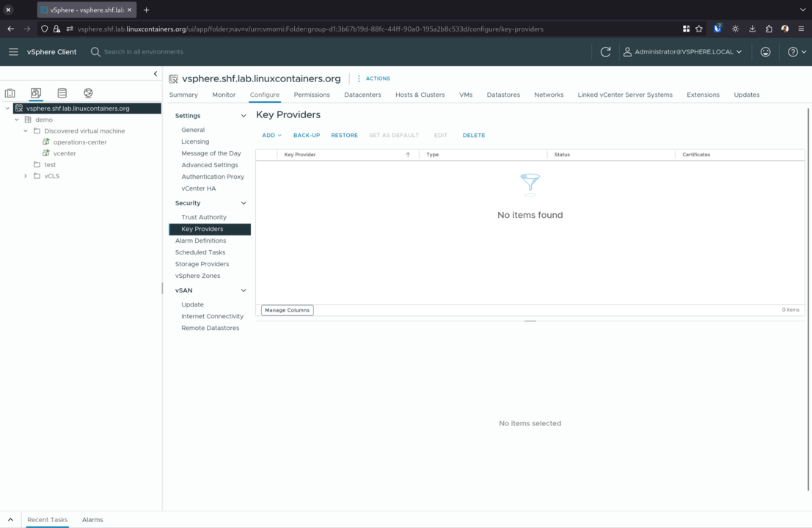
Task: Collapse the Security section
Action: click(244, 203)
